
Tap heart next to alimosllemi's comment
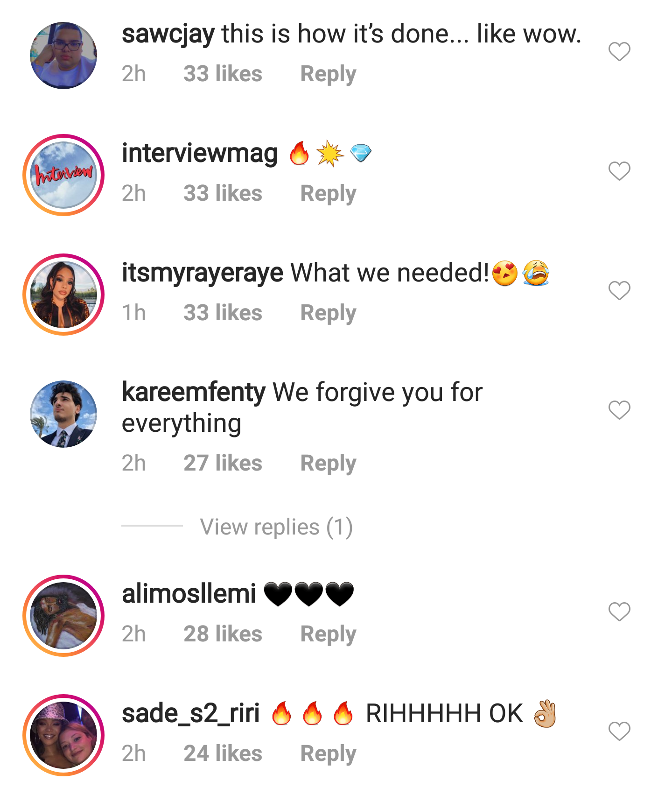click(x=619, y=612)
